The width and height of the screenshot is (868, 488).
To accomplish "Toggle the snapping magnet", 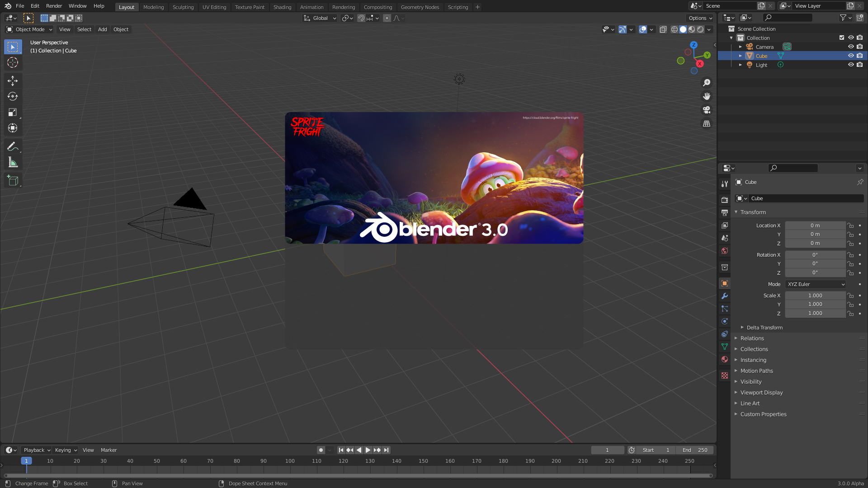I will [361, 18].
